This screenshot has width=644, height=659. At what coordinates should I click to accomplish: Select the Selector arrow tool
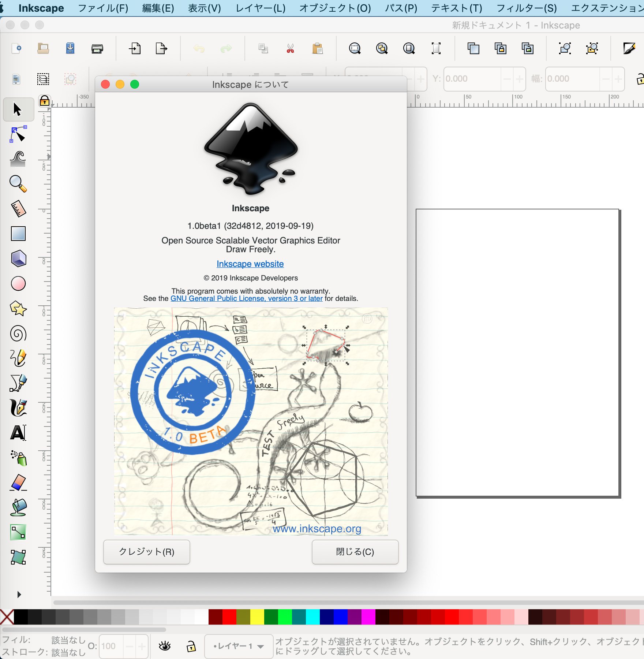[x=18, y=109]
